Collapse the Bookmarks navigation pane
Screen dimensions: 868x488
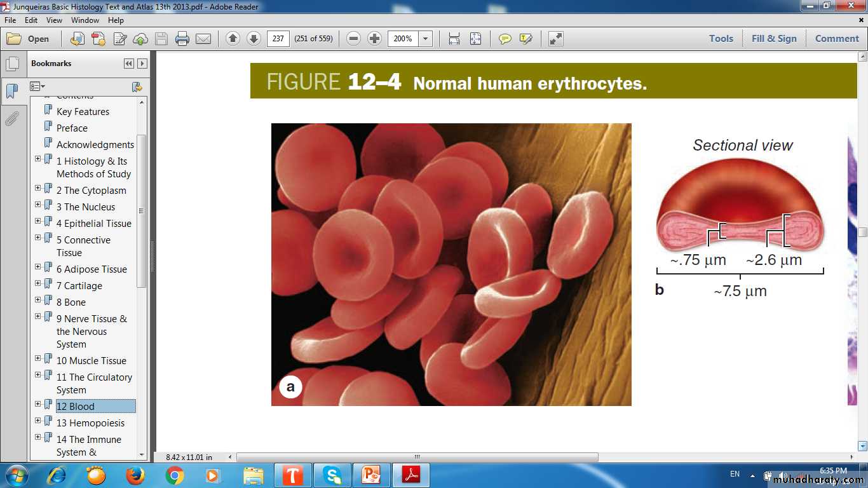129,64
